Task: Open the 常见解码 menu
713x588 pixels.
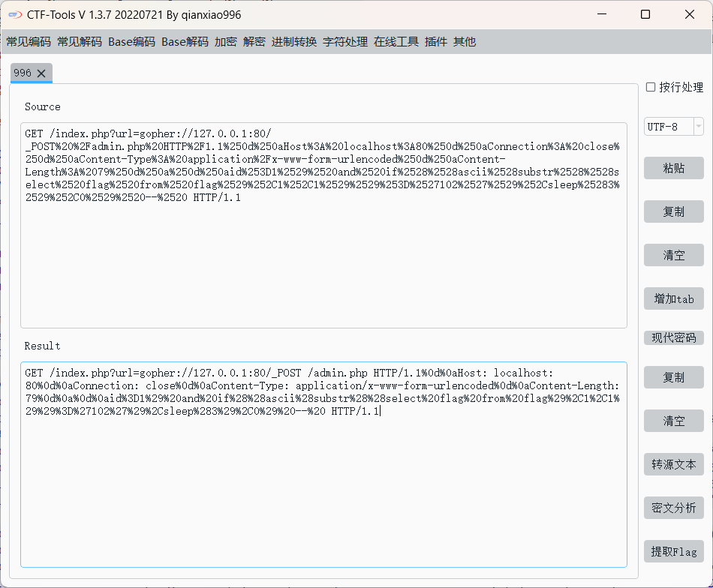Action: click(80, 42)
